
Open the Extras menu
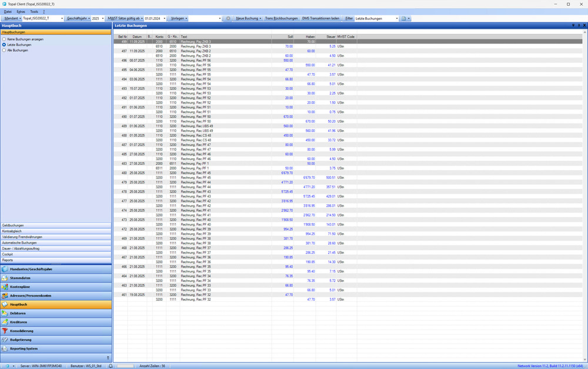pos(21,11)
